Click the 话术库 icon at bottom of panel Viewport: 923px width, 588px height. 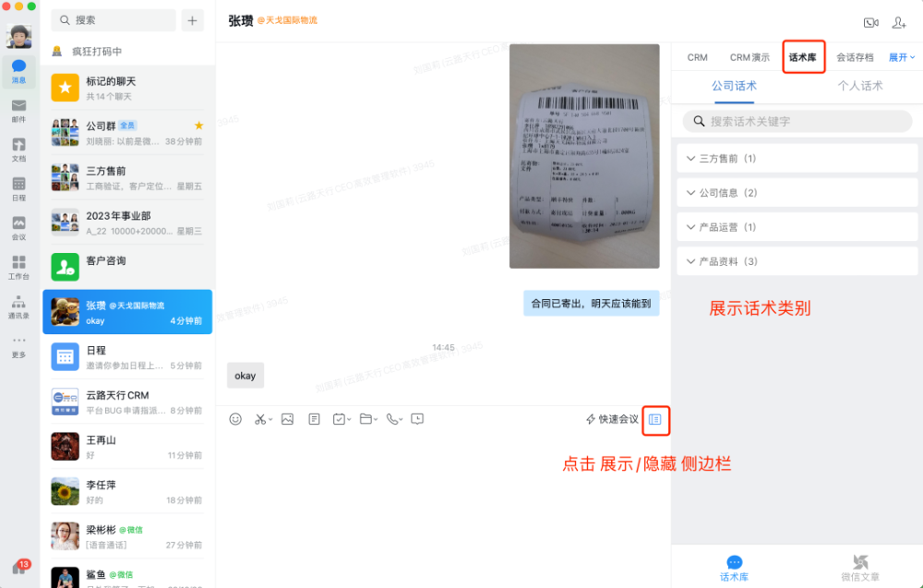735,568
